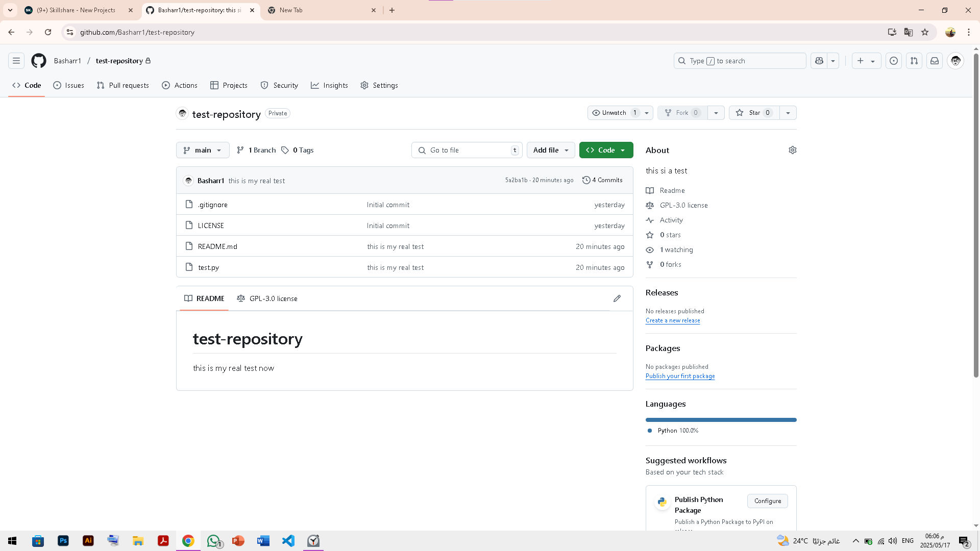980x551 pixels.
Task: Click Publish your first package link
Action: (x=680, y=376)
